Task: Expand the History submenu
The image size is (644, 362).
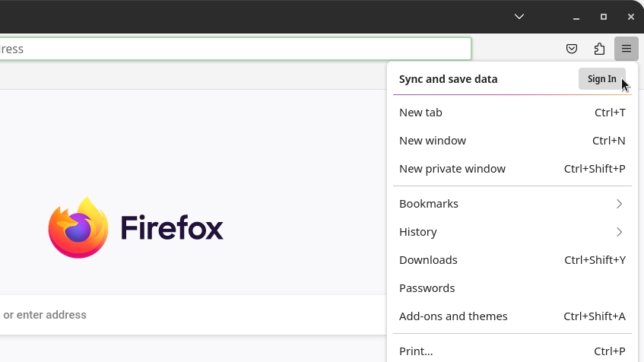Action: 512,232
